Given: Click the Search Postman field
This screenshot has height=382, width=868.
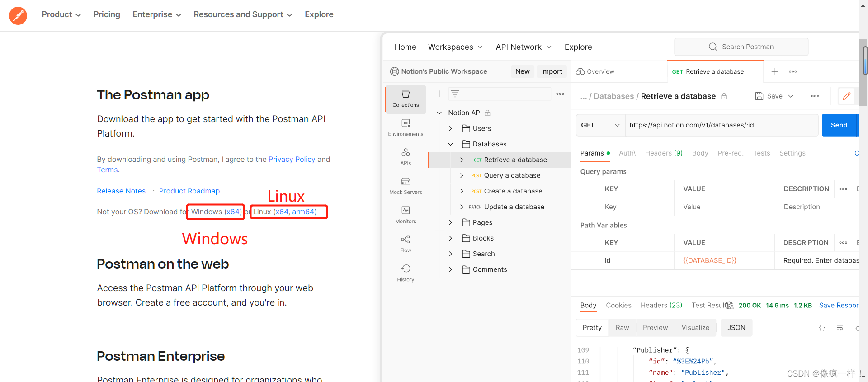Looking at the screenshot, I should click(741, 47).
